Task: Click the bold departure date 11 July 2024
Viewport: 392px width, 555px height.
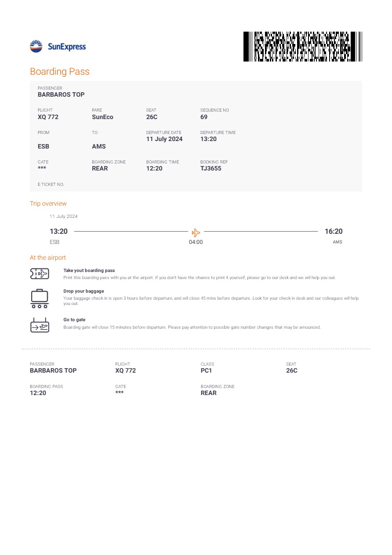Action: 164,139
